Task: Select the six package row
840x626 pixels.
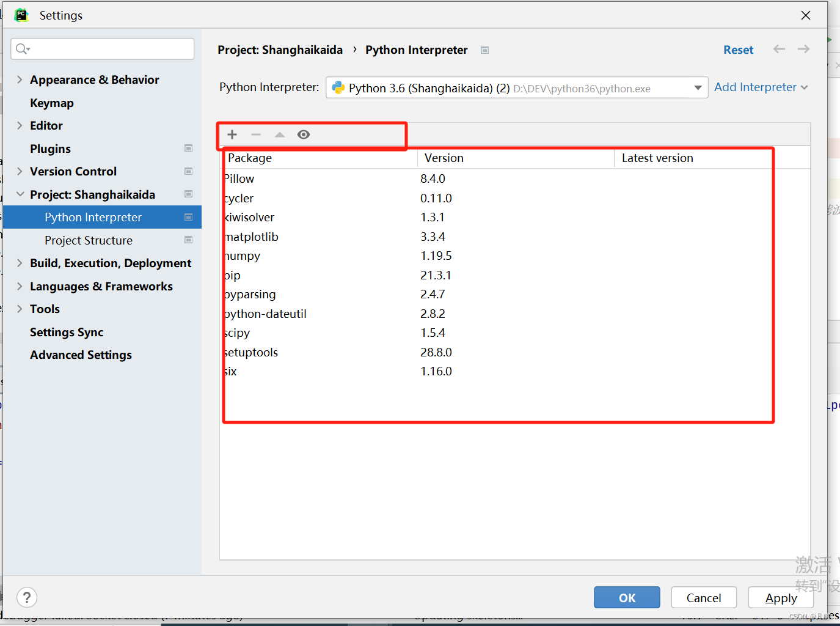Action: pyautogui.click(x=515, y=371)
